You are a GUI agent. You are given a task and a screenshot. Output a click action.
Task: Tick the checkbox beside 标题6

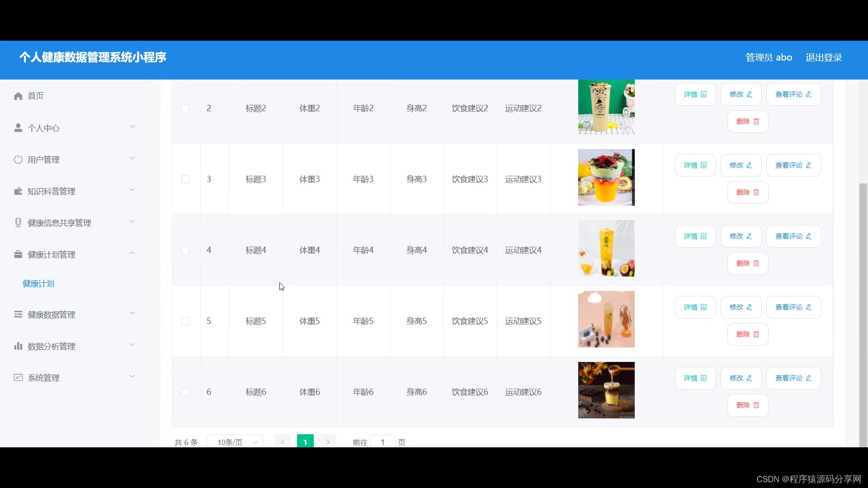(185, 392)
